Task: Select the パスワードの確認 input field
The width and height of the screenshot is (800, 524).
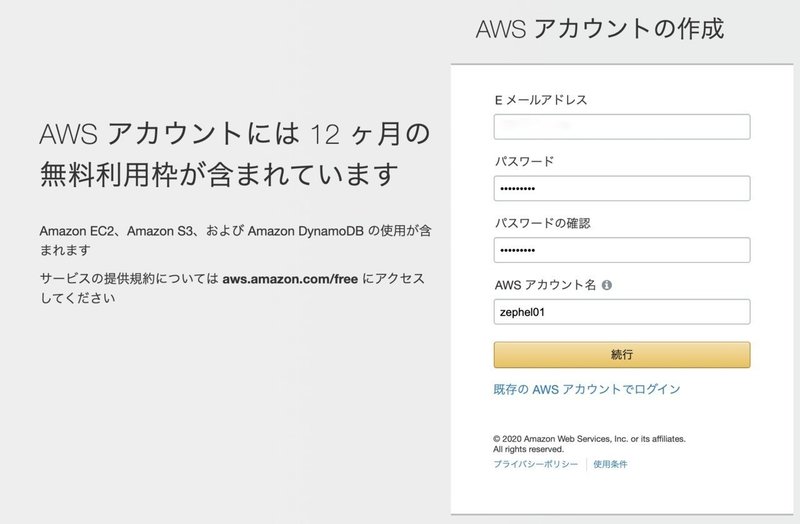Action: 621,250
